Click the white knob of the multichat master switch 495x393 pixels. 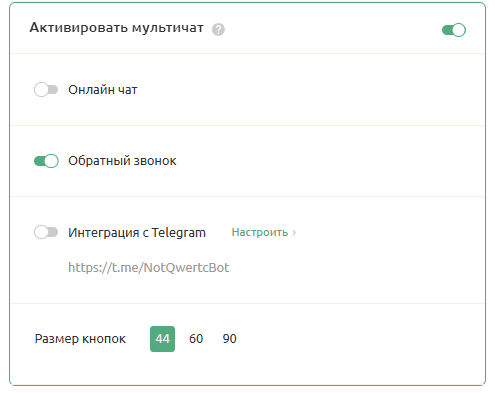(459, 30)
